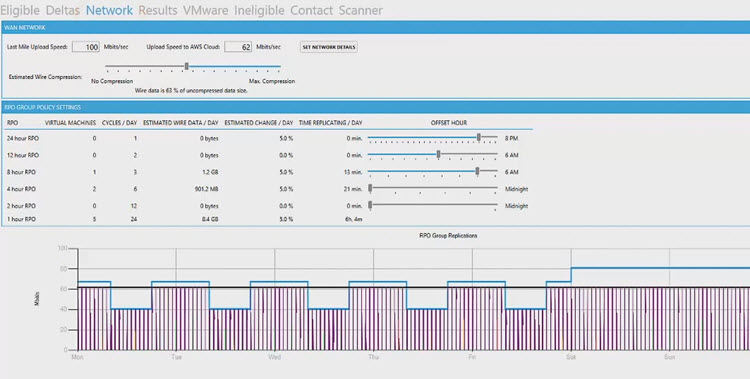Screen dimensions: 750x379
Task: Open the Deltas tab
Action: [63, 10]
